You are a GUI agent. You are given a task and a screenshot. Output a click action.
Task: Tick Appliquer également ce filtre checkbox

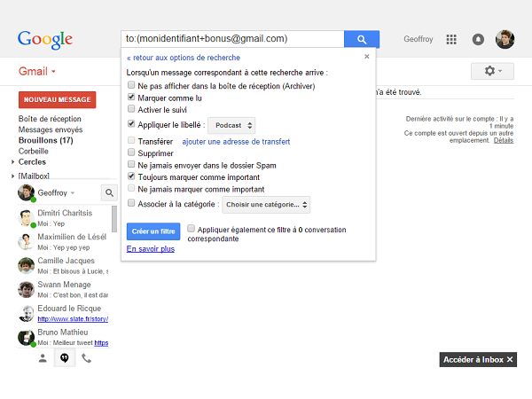tap(191, 229)
